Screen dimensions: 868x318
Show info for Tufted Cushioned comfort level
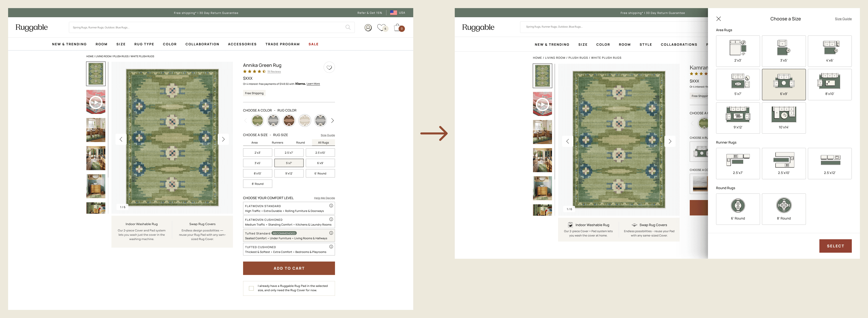click(331, 247)
